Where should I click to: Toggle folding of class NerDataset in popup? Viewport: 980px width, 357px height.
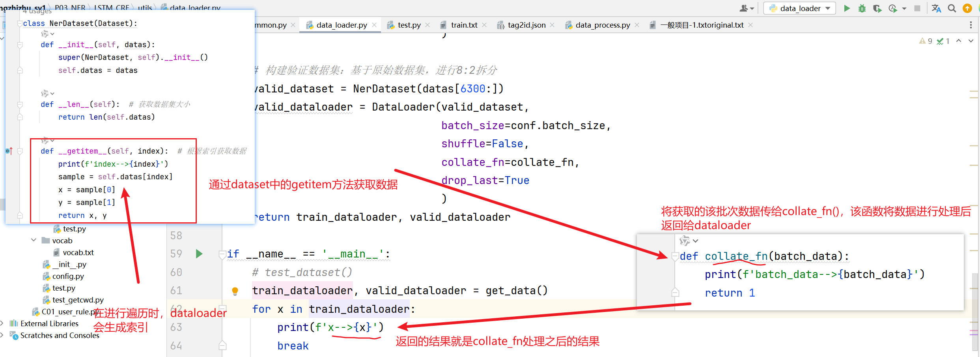tap(20, 23)
